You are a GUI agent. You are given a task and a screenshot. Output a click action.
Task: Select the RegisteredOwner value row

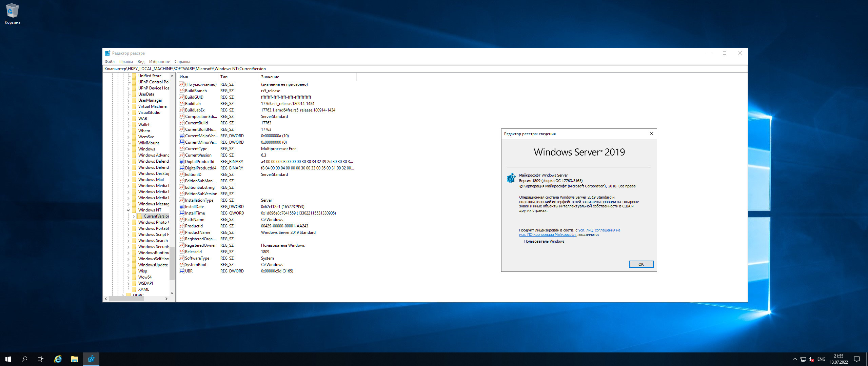(x=267, y=245)
